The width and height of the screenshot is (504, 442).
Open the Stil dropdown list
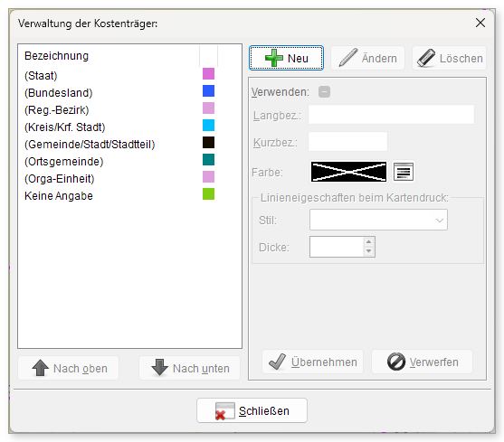(x=378, y=220)
